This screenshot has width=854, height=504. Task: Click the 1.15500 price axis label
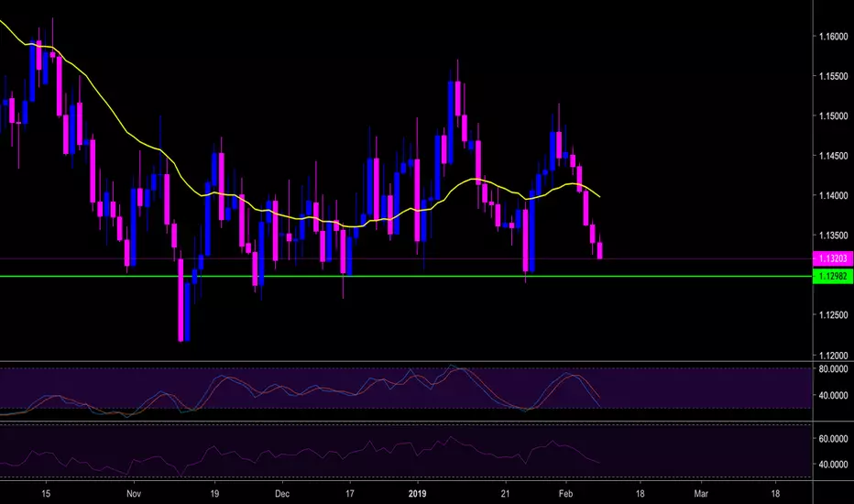(833, 76)
